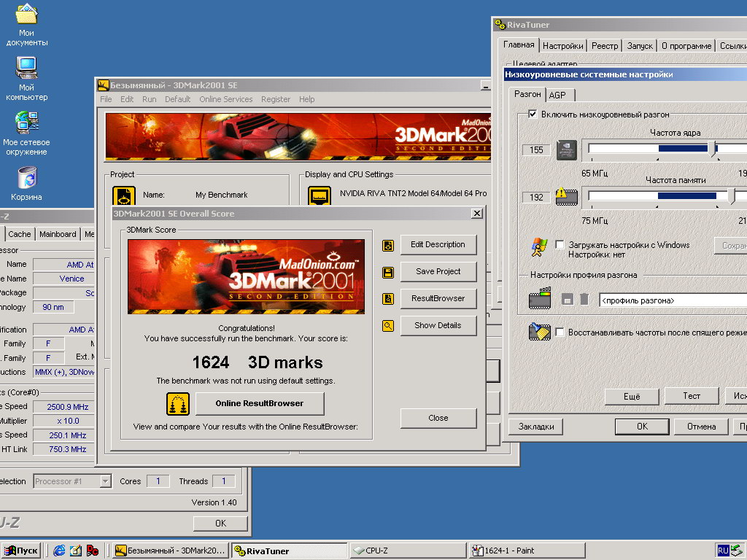Image resolution: width=747 pixels, height=560 pixels.
Task: Click the Частота памяти slider thumb
Action: 732,195
